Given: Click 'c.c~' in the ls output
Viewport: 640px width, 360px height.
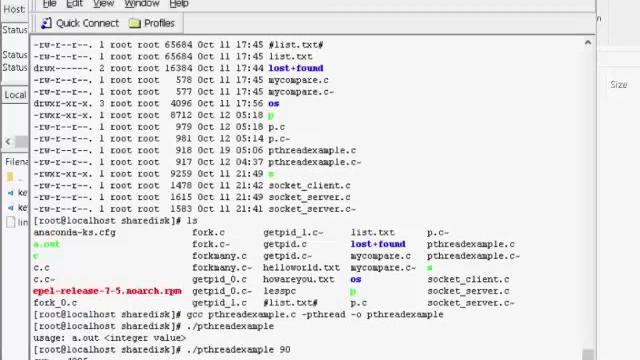Looking at the screenshot, I should click(x=44, y=280).
